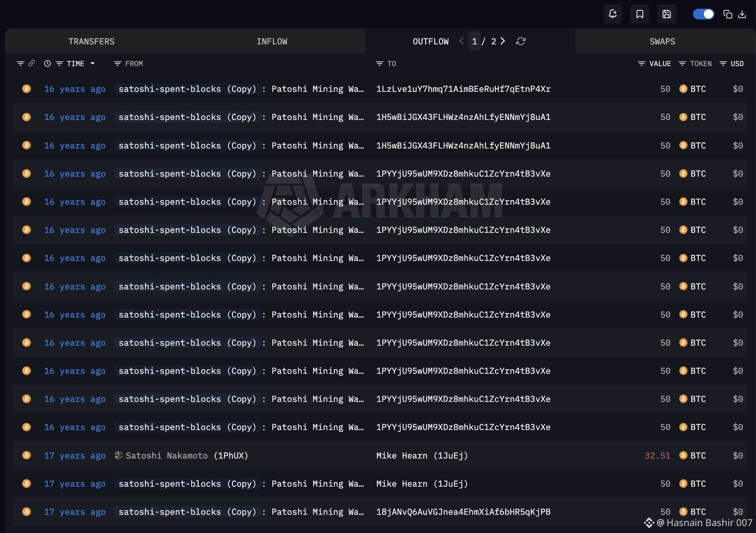Select the OUTFLOW tab
This screenshot has width=756, height=533.
(x=431, y=41)
